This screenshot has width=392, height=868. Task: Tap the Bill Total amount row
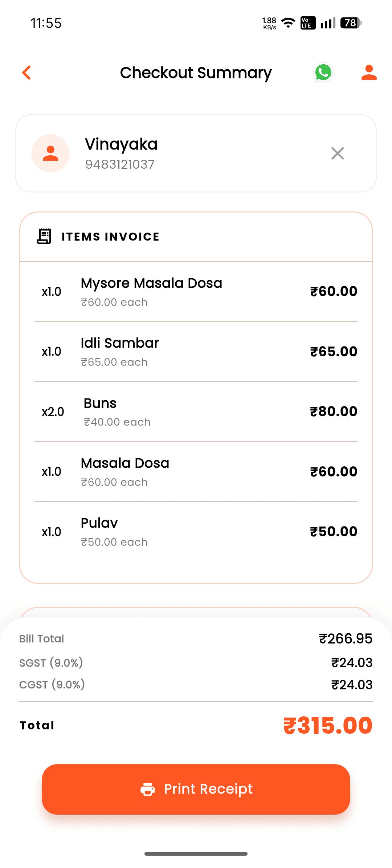tap(196, 639)
